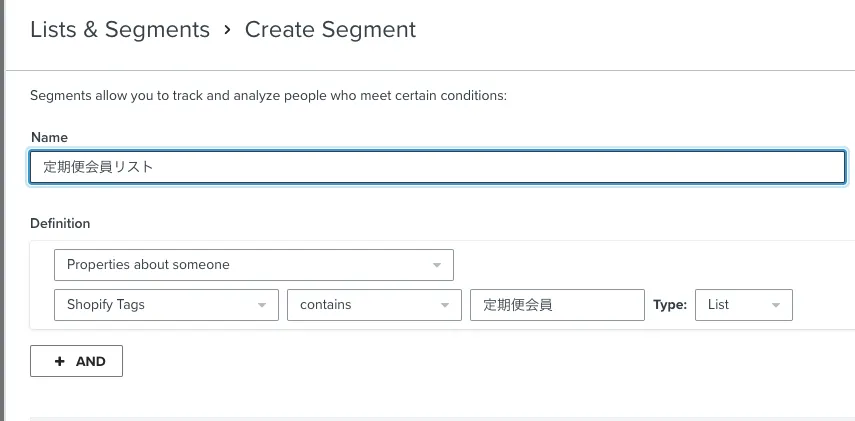The width and height of the screenshot is (855, 421).
Task: Click the arrow icon on Type List
Action: tap(776, 305)
